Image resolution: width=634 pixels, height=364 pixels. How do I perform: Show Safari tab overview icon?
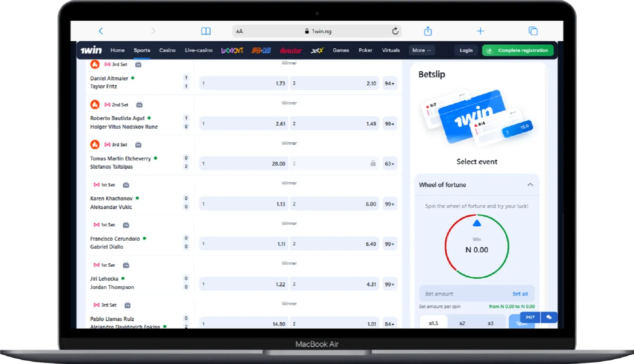[x=533, y=31]
